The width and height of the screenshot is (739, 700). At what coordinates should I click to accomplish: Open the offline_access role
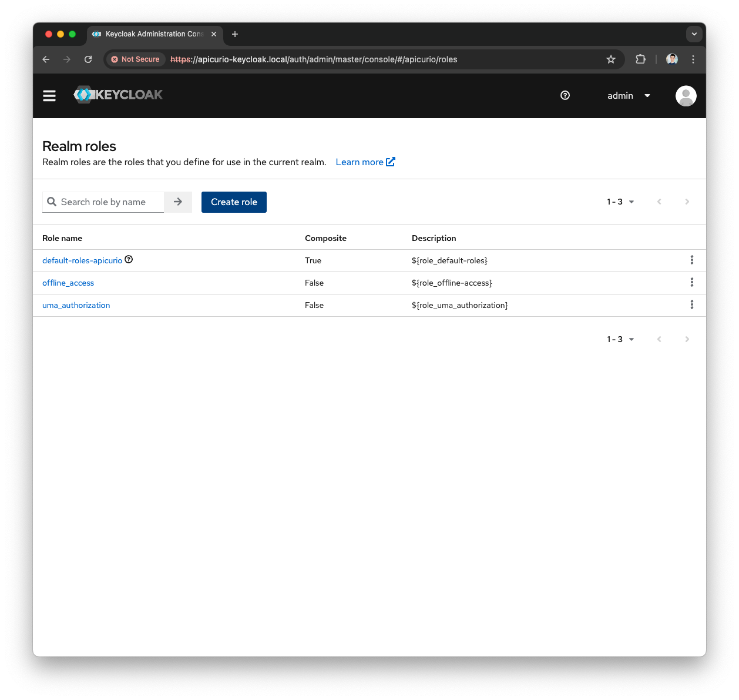68,283
